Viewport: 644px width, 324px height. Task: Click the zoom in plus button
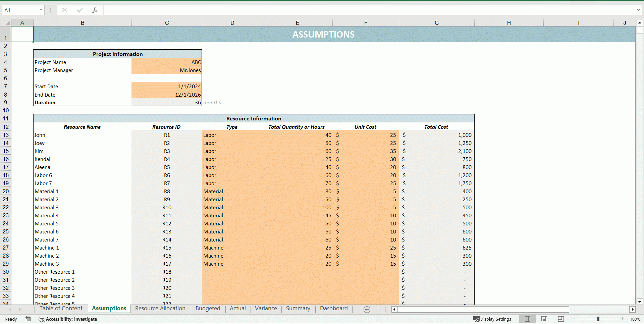click(623, 319)
